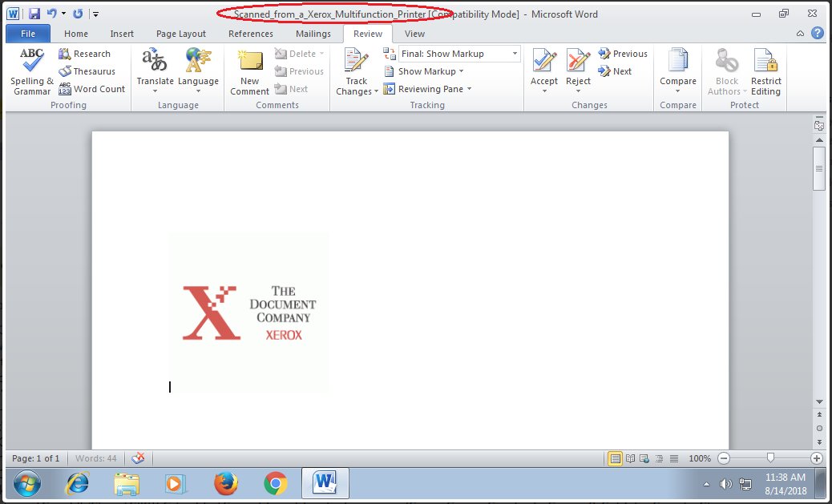This screenshot has width=832, height=504.
Task: Go to Next comment
Action: tap(291, 89)
